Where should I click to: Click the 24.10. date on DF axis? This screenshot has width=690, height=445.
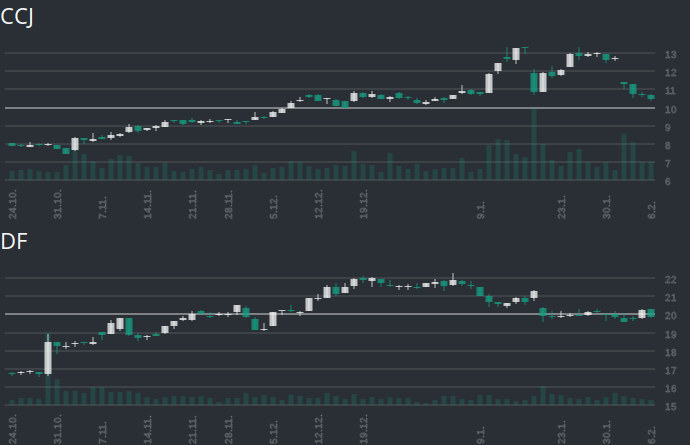(12, 429)
